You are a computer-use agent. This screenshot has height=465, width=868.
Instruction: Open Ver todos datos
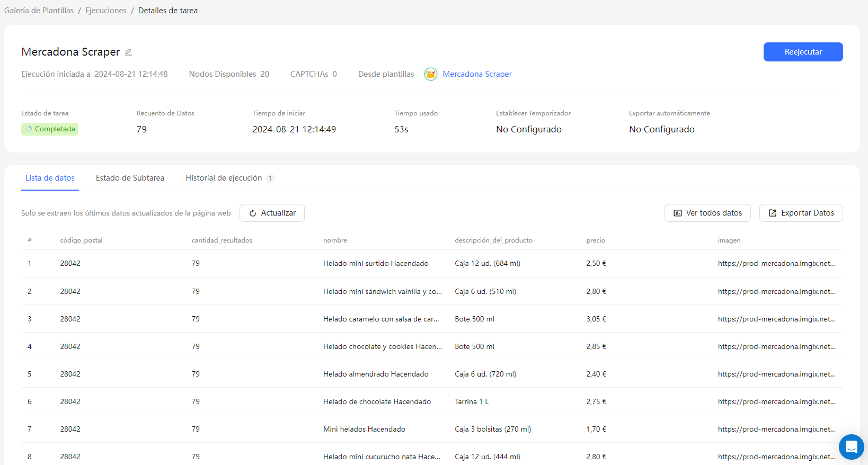707,213
